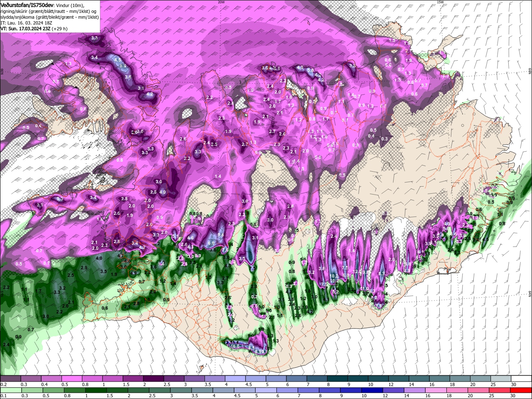Image resolution: width=532 pixels, height=399 pixels.
Task: Pick the upper legend light blue swatch between 4 and 4.5
Action: tap(235, 379)
